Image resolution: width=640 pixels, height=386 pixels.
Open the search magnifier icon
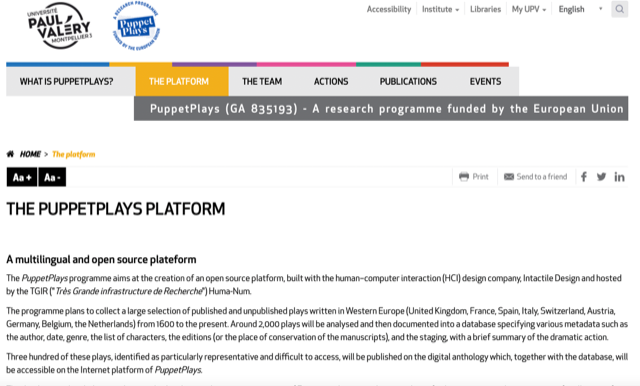coord(620,9)
